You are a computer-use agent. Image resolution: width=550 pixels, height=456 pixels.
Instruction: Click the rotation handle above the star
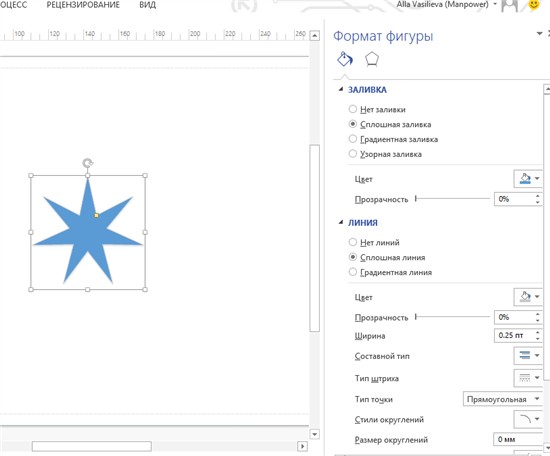click(88, 163)
